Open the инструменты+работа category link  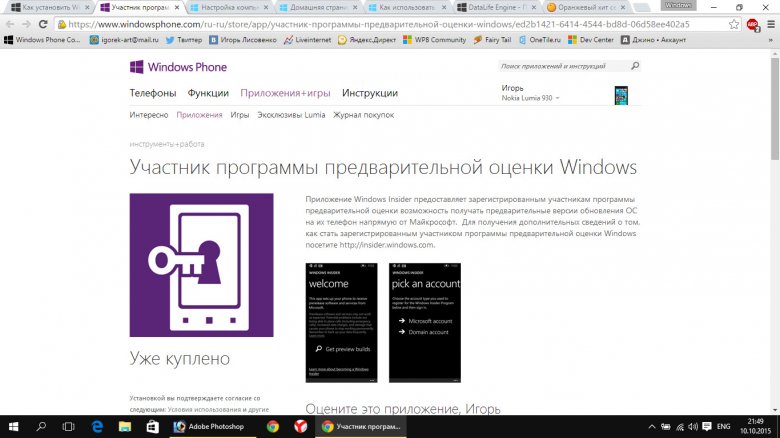[167, 144]
